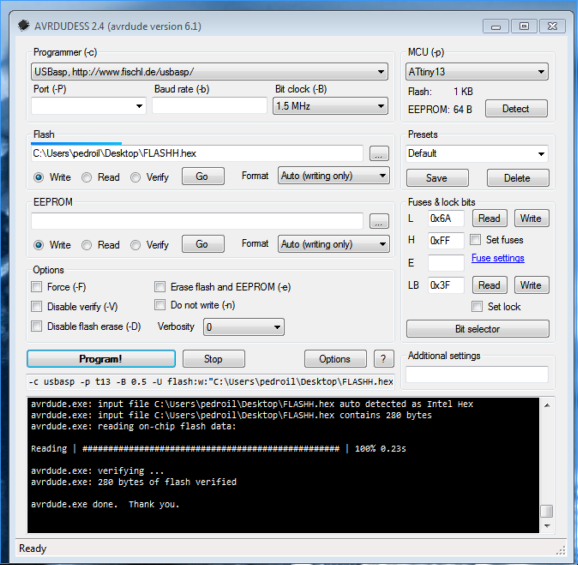Image resolution: width=578 pixels, height=565 pixels.
Task: Select Flash Read radio button
Action: (x=87, y=177)
